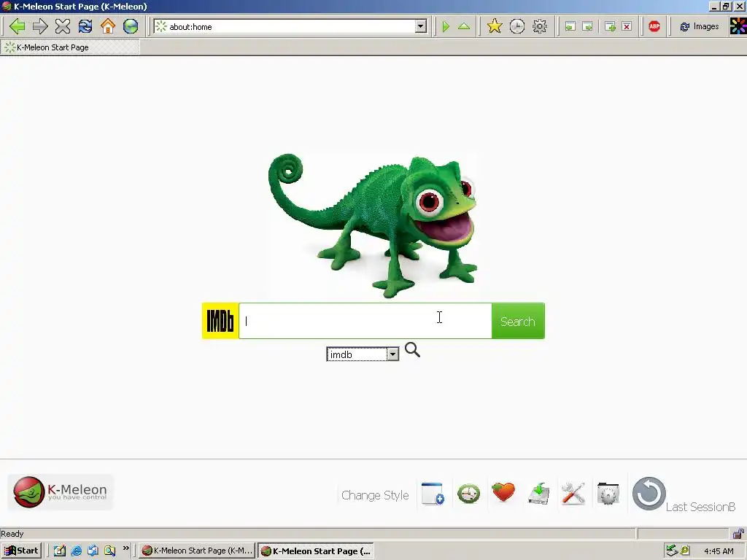Launch Internet Explorer from quick launch
The height and width of the screenshot is (560, 747).
[76, 551]
